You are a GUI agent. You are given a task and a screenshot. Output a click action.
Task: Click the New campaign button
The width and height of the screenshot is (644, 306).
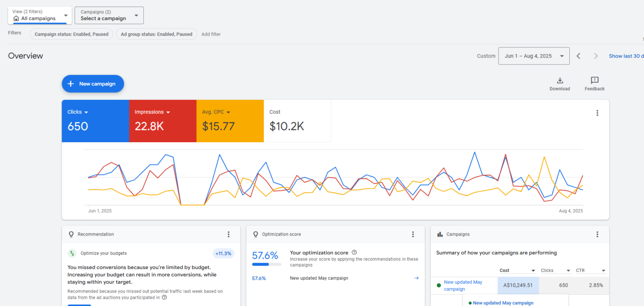click(x=93, y=84)
